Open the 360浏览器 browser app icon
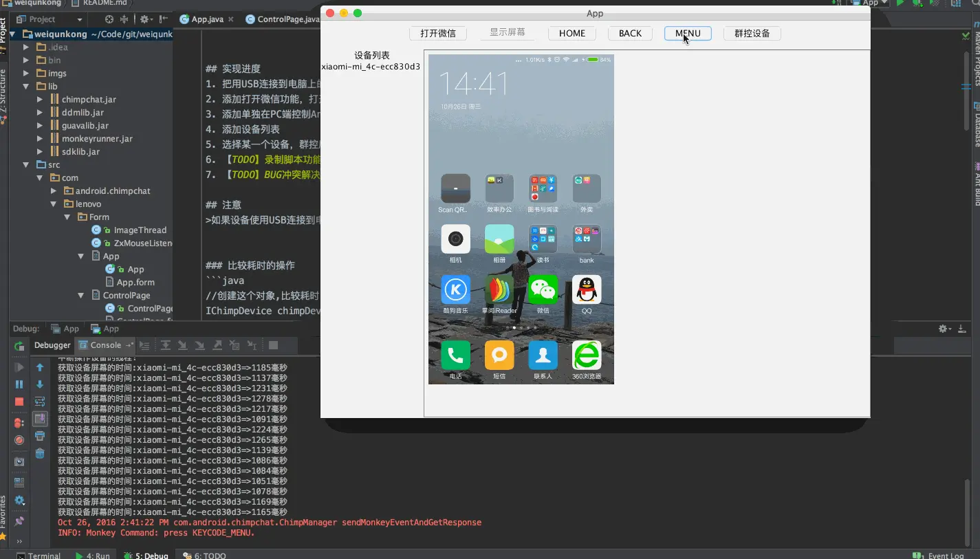 [x=587, y=355]
